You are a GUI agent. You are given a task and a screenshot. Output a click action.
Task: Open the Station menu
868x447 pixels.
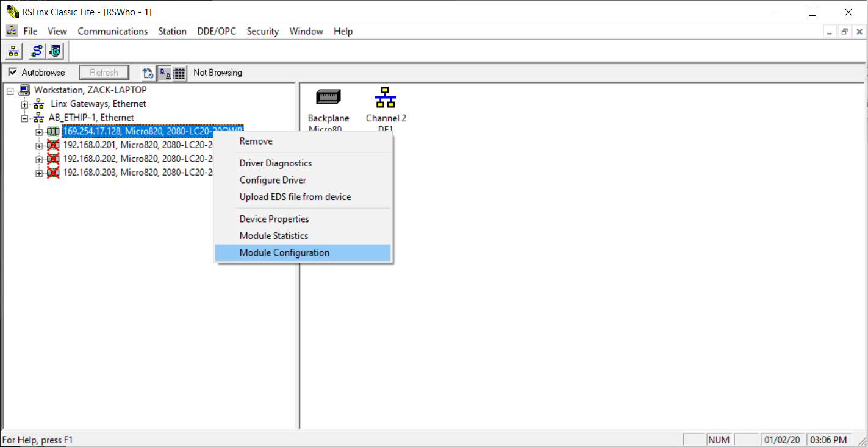[173, 31]
